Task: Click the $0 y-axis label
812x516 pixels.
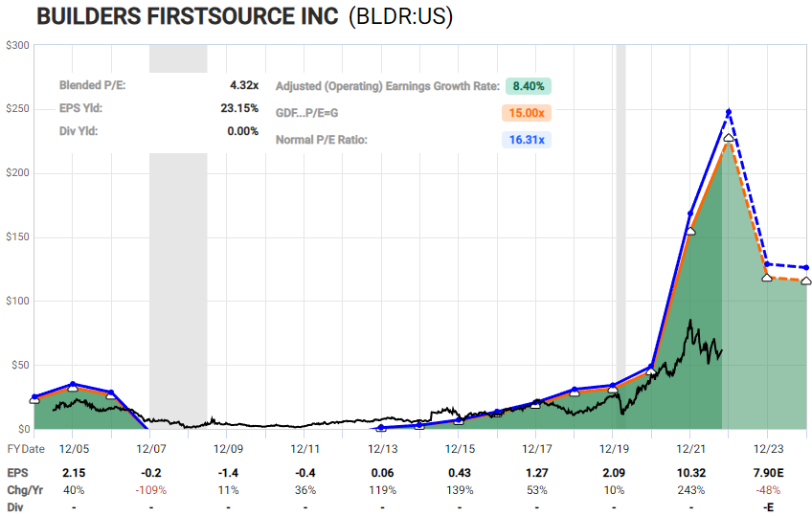Action: (x=24, y=429)
